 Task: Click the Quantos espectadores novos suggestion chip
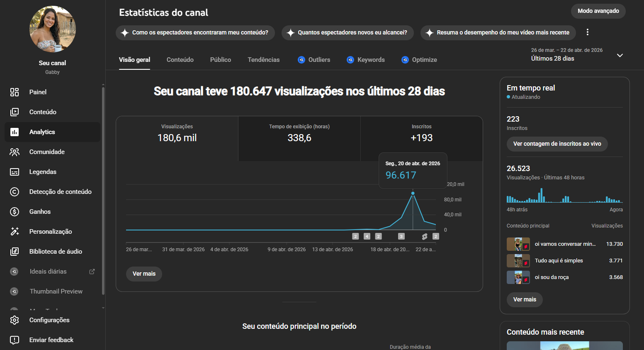[348, 32]
